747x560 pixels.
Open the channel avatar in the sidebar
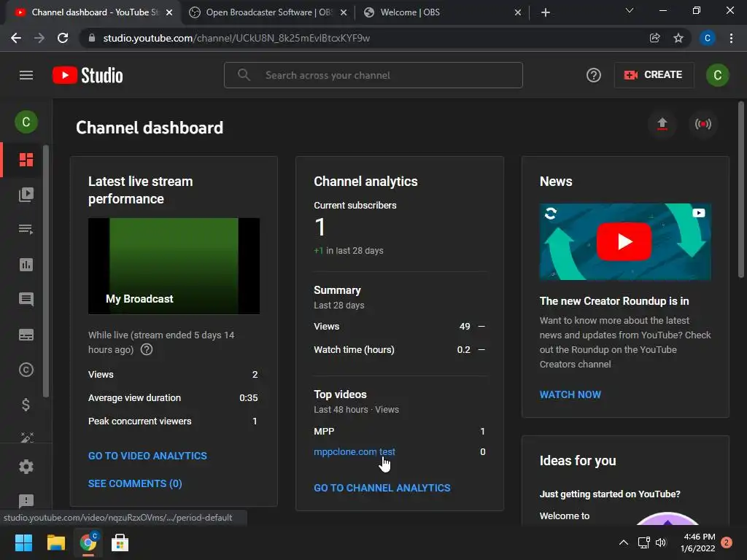click(x=26, y=122)
